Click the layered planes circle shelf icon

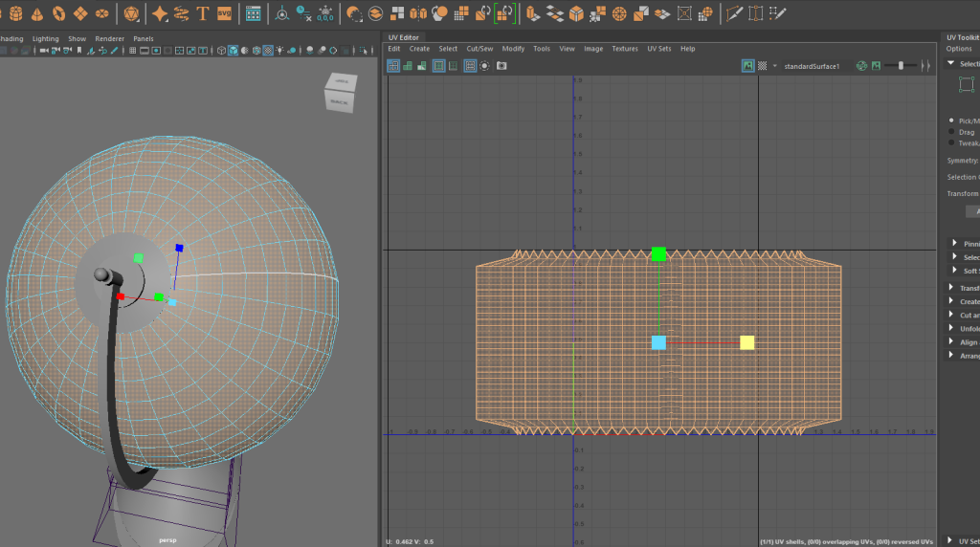pos(375,13)
